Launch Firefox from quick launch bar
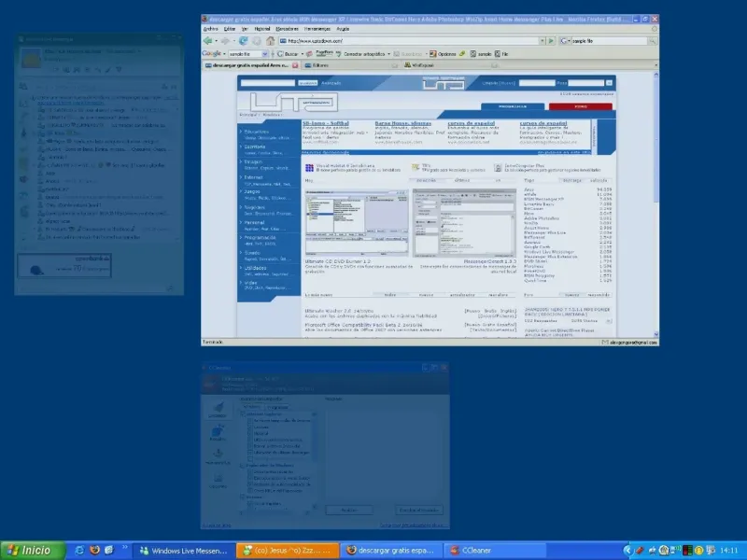This screenshot has height=560, width=747. point(95,551)
